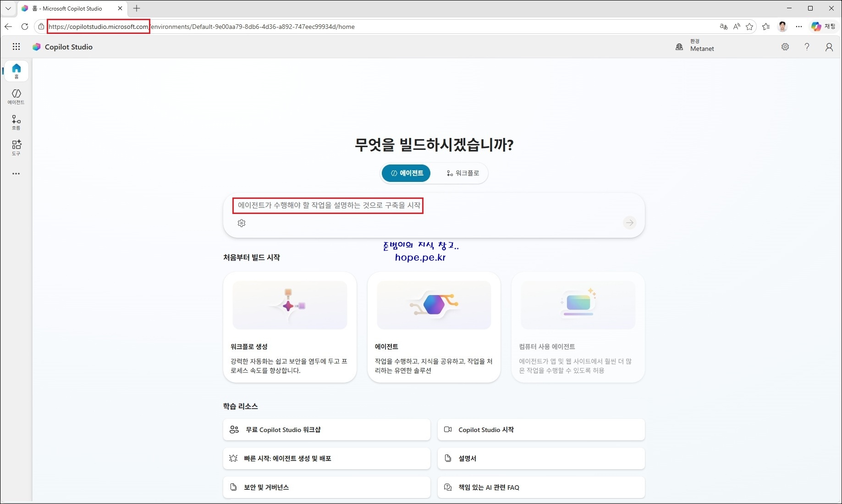
Task: Go to Home (홈) in sidebar
Action: (x=17, y=71)
